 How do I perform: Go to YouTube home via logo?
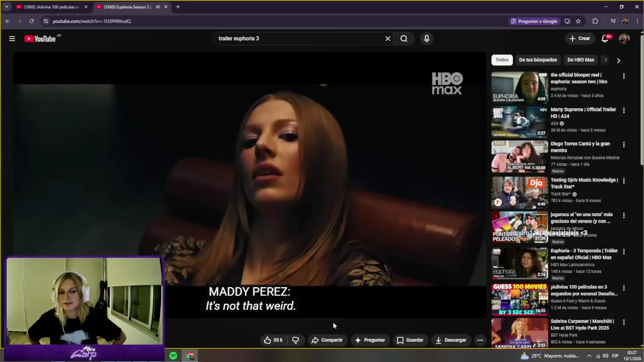[x=41, y=39]
